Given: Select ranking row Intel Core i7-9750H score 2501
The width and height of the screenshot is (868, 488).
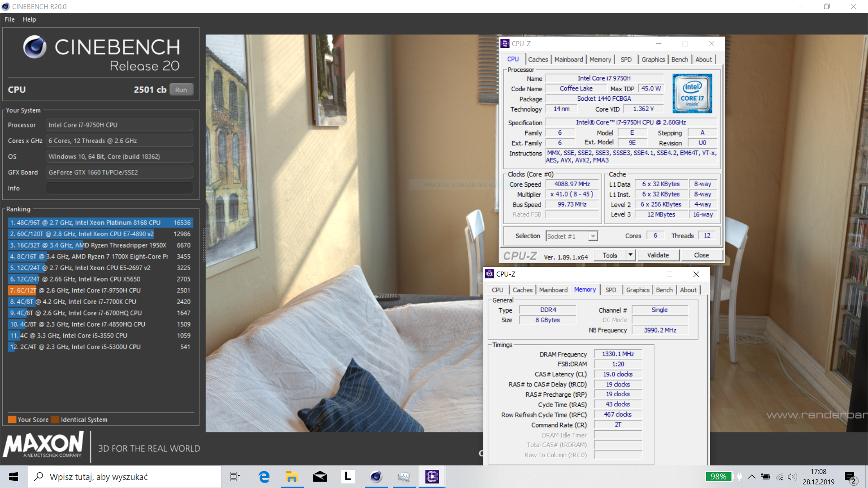Looking at the screenshot, I should tap(100, 291).
